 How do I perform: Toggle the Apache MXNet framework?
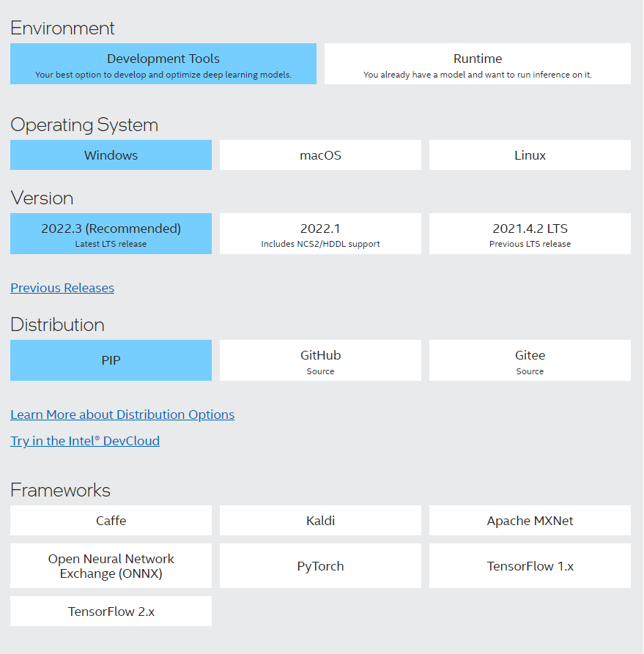pyautogui.click(x=530, y=521)
